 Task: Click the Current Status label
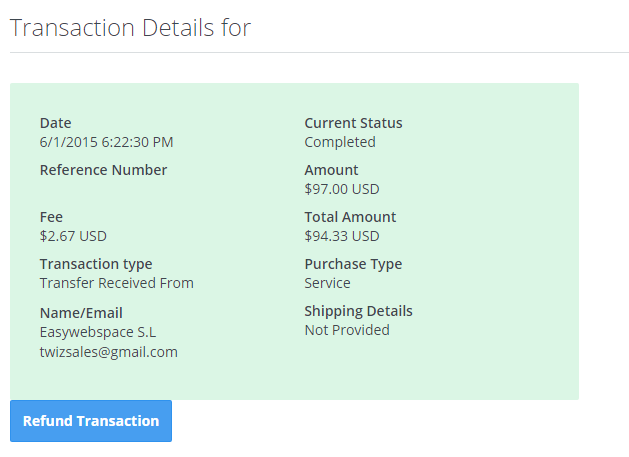353,123
